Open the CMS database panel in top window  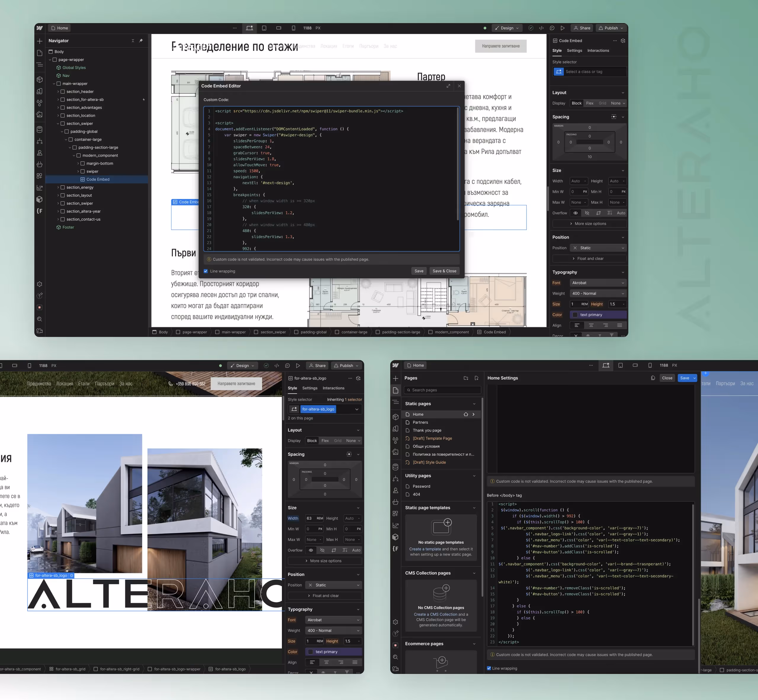[39, 129]
